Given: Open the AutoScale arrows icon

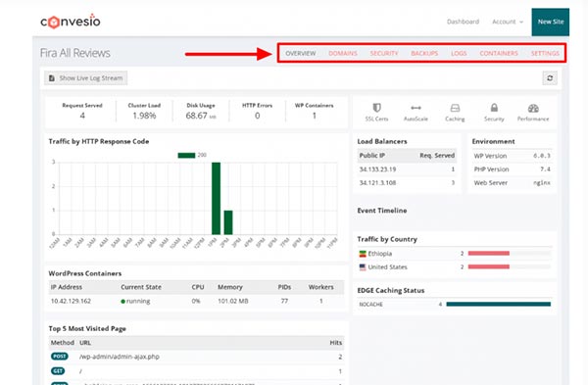Looking at the screenshot, I should pyautogui.click(x=416, y=108).
